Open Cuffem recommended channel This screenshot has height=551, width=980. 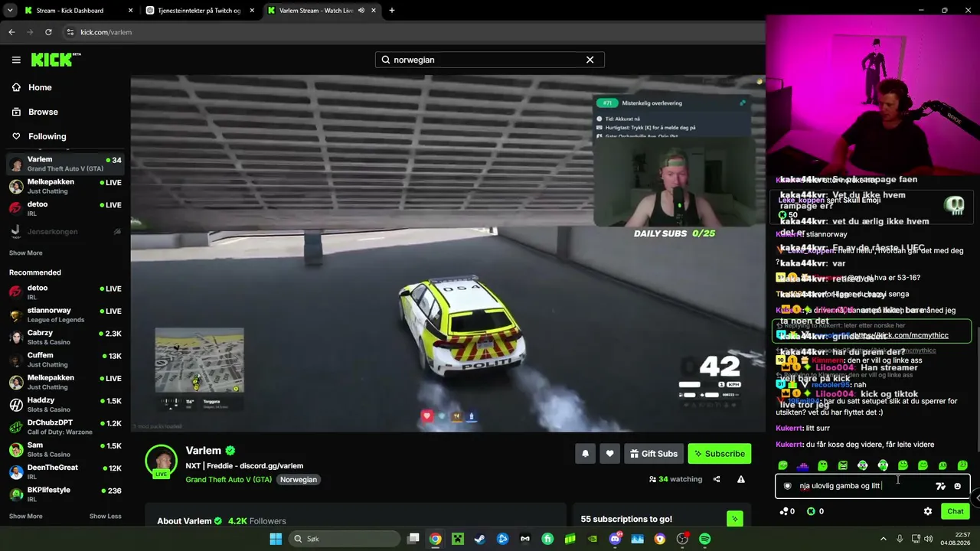tap(66, 360)
